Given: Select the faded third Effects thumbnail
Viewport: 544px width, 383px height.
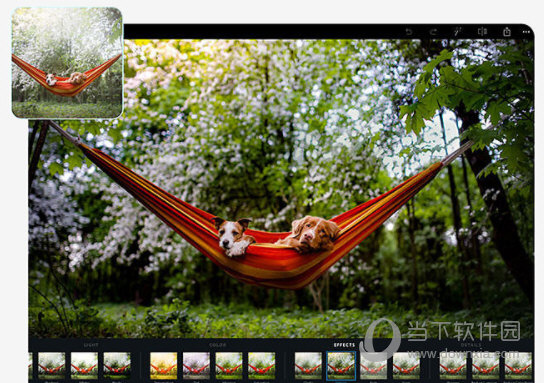Looking at the screenshot, I should point(374,366).
